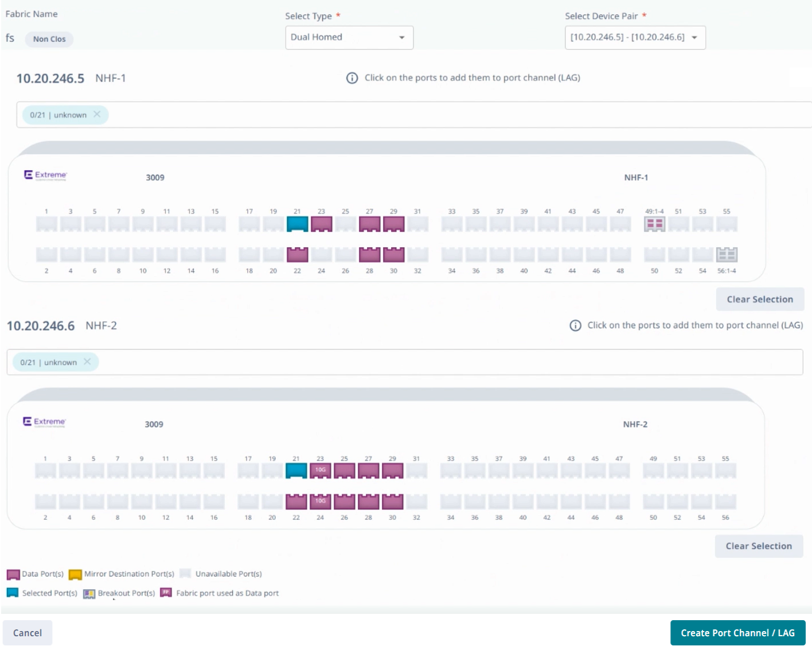Click unavailable port 48 on NHF-2

[619, 501]
